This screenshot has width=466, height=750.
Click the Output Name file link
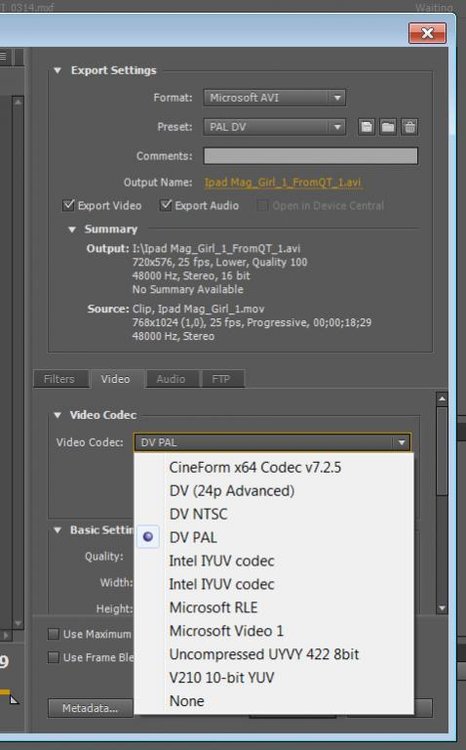tap(283, 182)
